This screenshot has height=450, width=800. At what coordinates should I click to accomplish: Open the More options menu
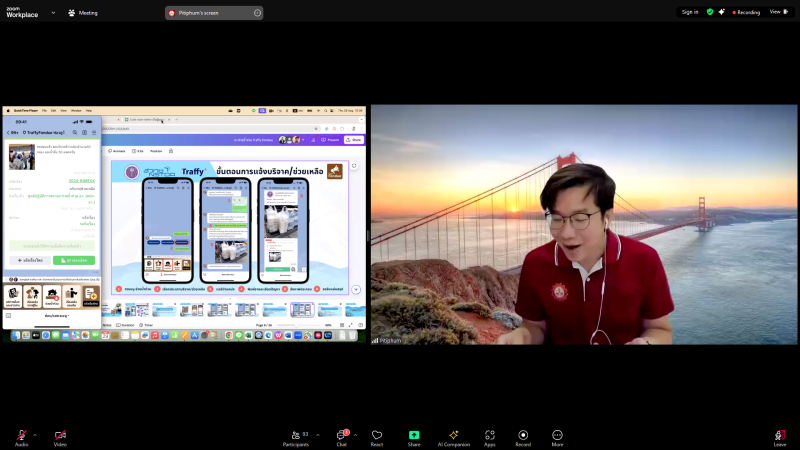[557, 435]
